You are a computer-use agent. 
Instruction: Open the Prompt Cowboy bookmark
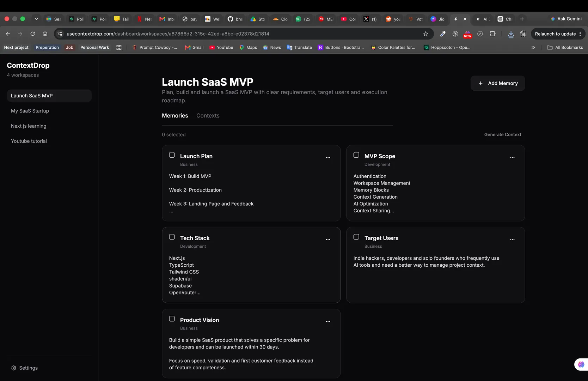tap(155, 47)
